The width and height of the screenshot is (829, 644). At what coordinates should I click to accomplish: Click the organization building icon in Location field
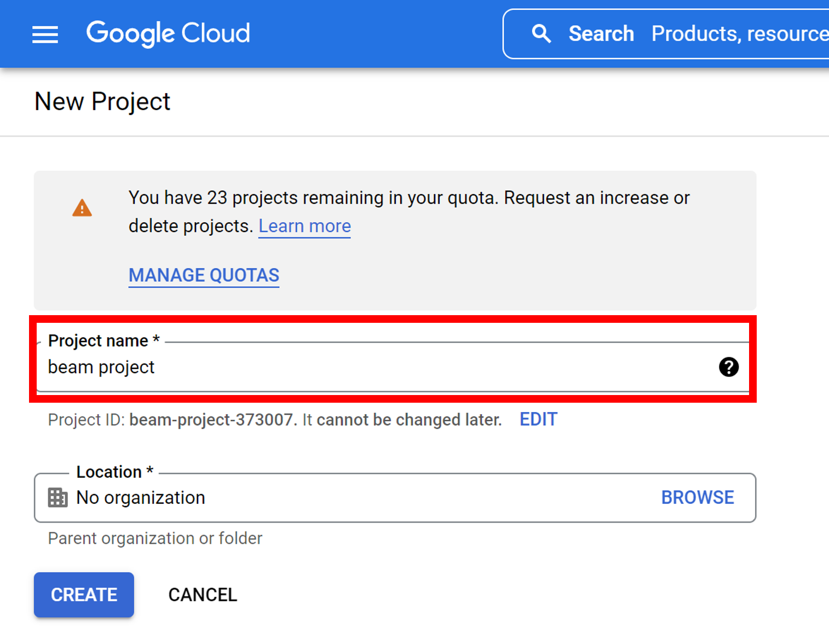(57, 498)
